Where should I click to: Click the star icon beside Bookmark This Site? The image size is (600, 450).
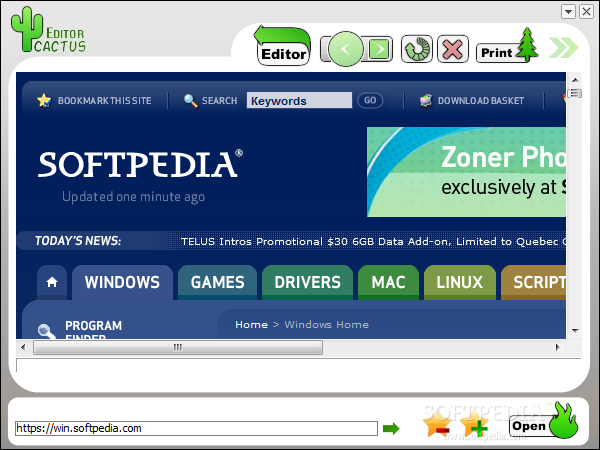44,100
